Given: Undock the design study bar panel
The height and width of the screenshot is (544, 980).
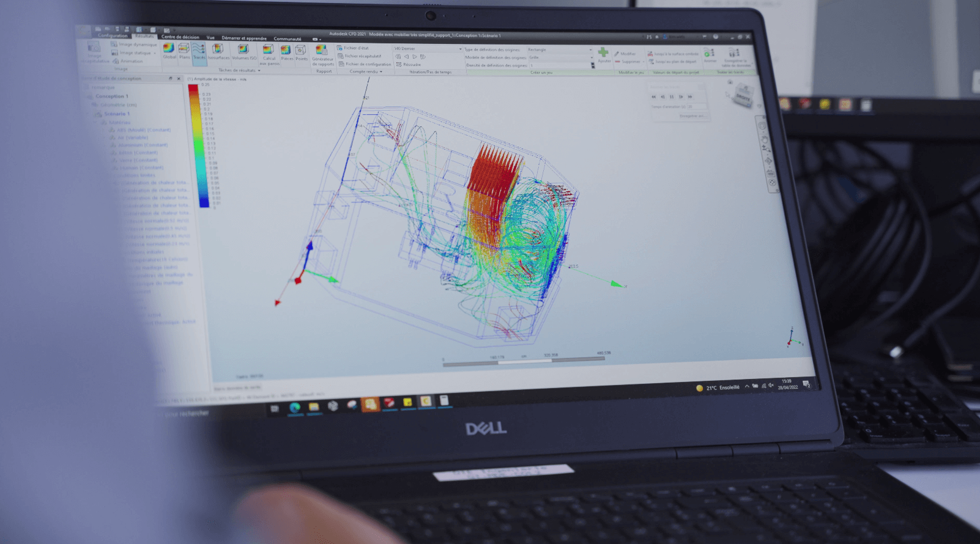Looking at the screenshot, I should [171, 79].
